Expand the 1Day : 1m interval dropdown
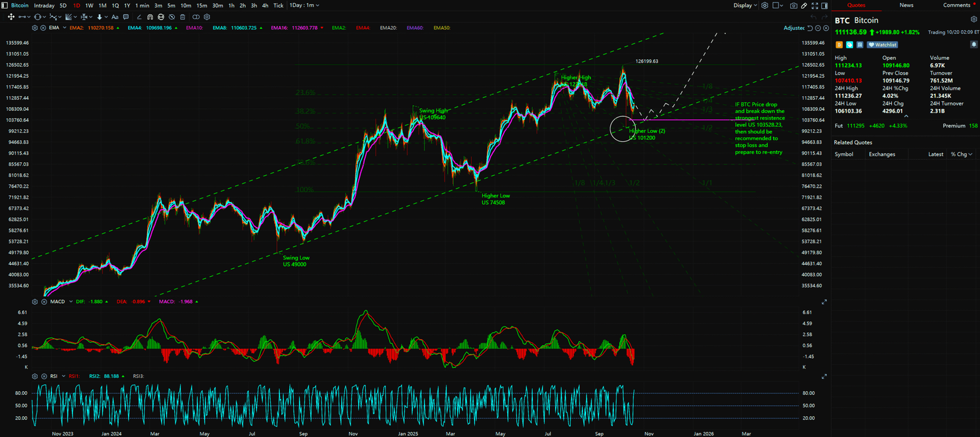 (x=304, y=6)
